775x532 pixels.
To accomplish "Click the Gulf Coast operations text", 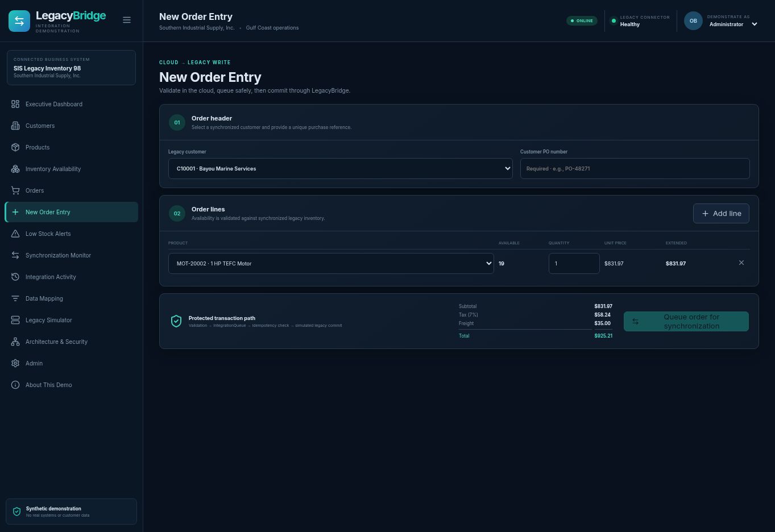I will (x=272, y=28).
